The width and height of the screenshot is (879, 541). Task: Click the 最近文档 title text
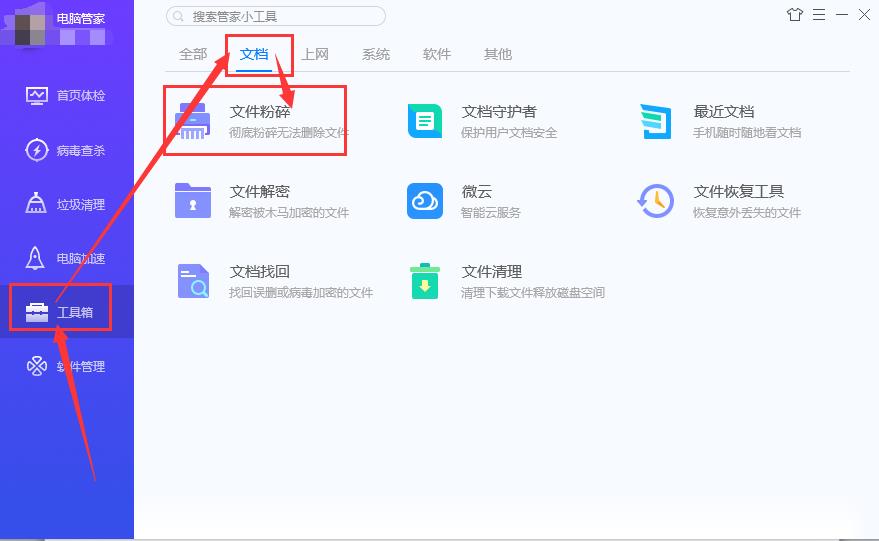coord(724,112)
